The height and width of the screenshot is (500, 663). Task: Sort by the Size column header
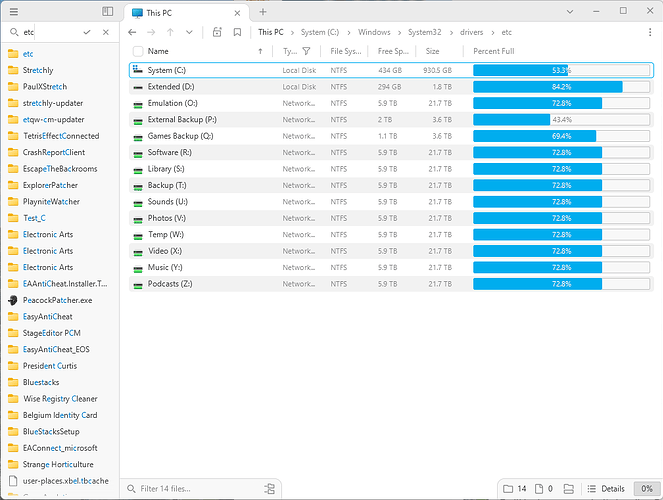[x=432, y=51]
